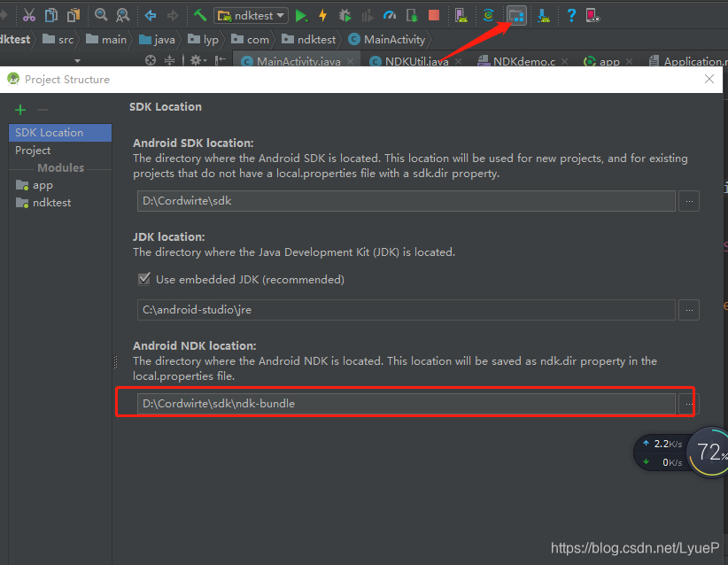Open the project panel gear settings
728x565 pixels.
pos(198,60)
